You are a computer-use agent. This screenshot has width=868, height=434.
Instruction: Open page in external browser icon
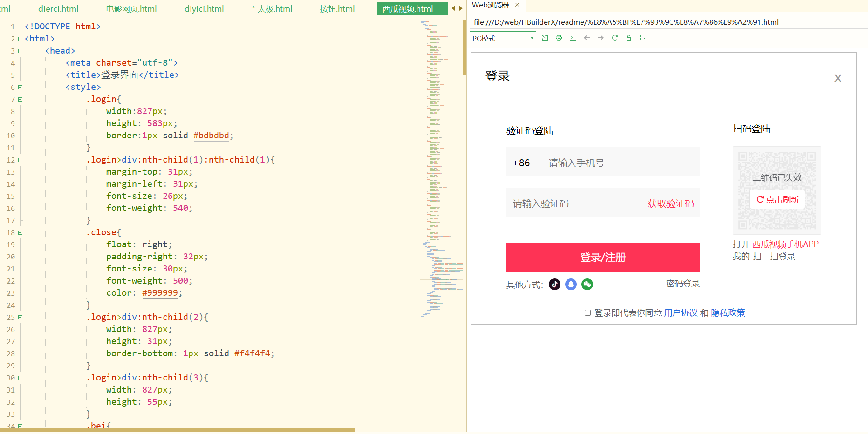pos(545,38)
